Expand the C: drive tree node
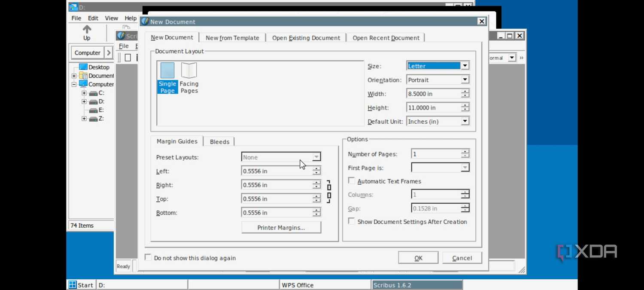644x290 pixels. (84, 93)
